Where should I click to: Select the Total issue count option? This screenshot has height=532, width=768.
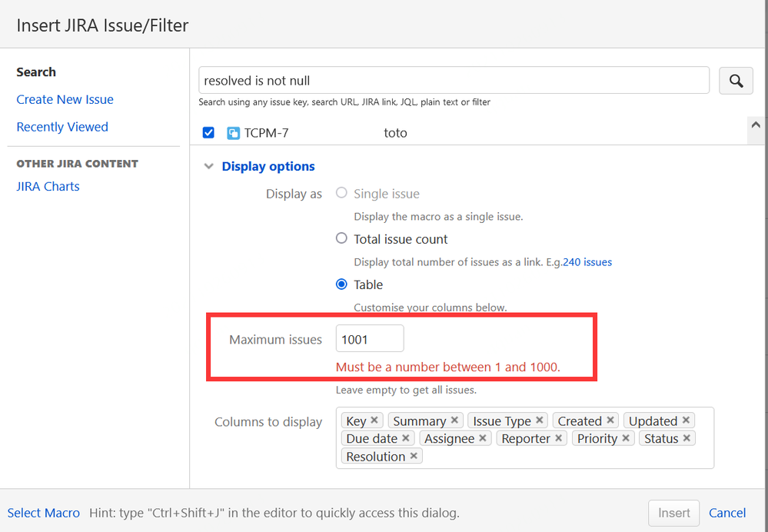(x=341, y=238)
